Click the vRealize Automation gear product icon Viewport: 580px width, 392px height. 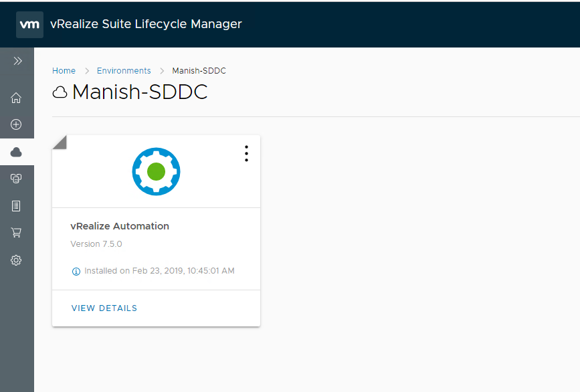tap(156, 171)
